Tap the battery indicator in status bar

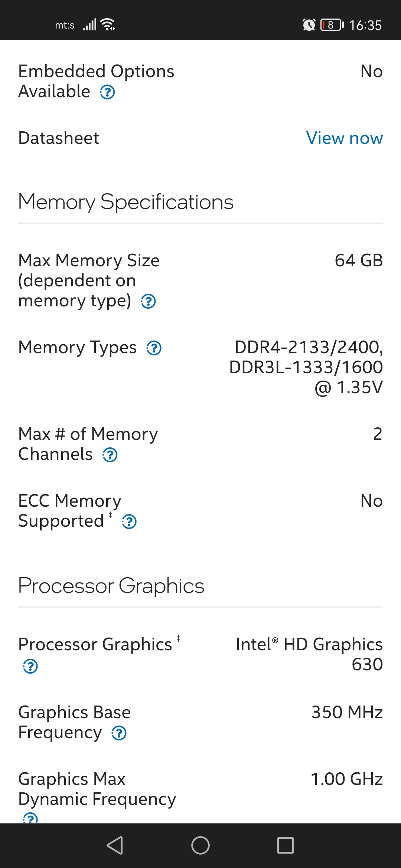point(332,25)
